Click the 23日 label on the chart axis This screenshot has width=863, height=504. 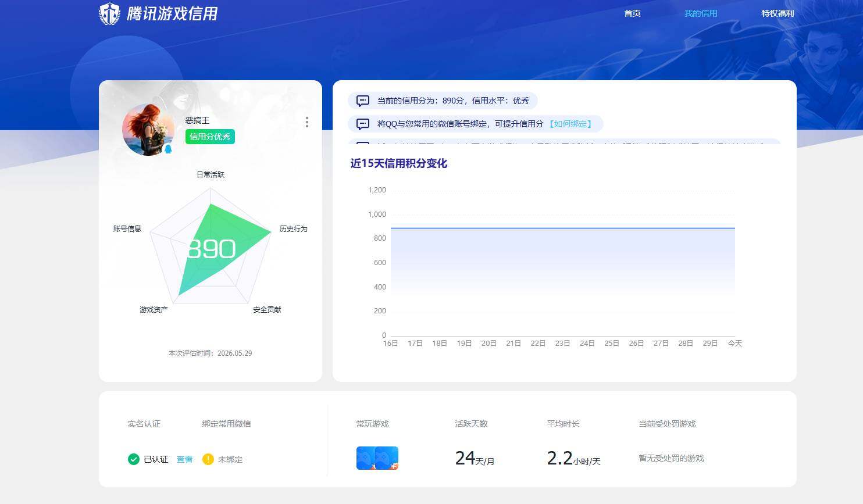[562, 344]
